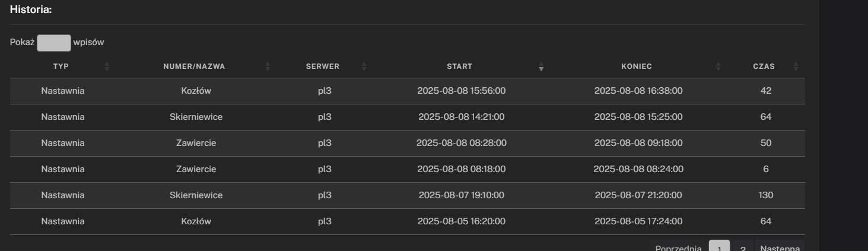Sort by KONIEC column arrows
This screenshot has width=868, height=251.
[x=718, y=66]
